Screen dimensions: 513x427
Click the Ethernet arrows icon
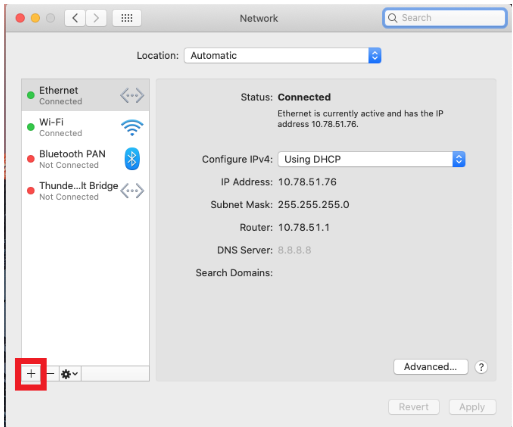tap(132, 96)
